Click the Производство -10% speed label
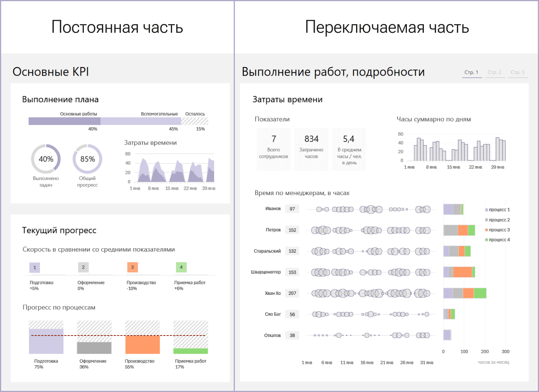The height and width of the screenshot is (392, 539). 141,285
